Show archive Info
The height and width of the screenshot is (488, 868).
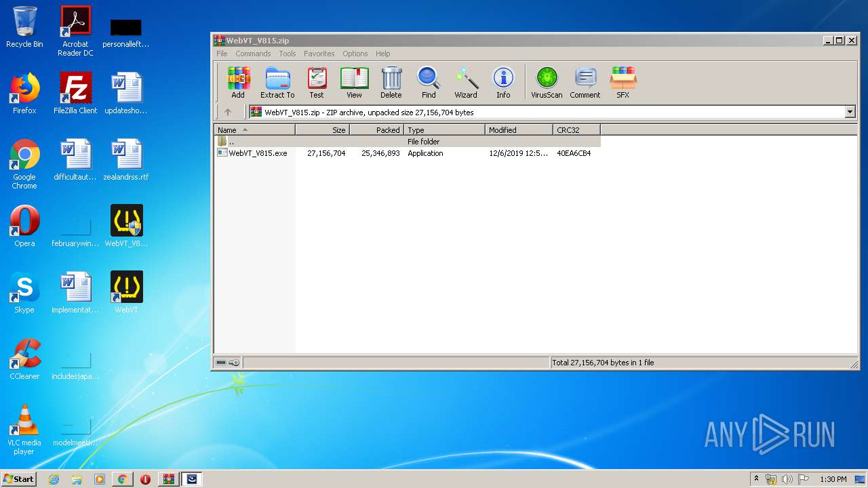503,83
